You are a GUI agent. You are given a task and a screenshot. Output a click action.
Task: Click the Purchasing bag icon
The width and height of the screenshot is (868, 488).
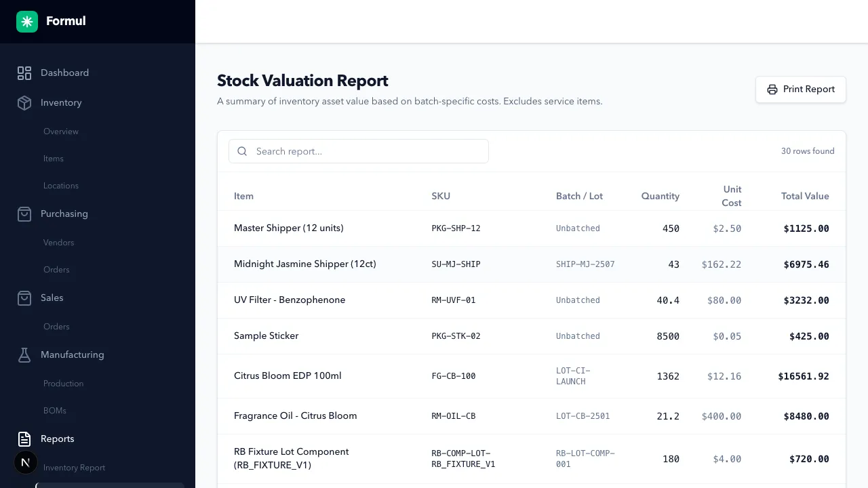coord(24,213)
